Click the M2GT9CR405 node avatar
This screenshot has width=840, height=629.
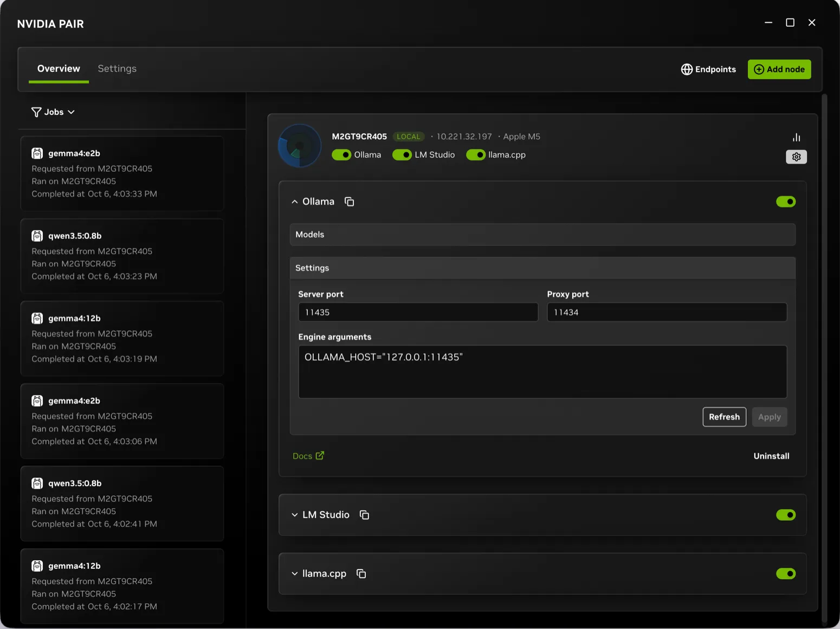tap(300, 146)
